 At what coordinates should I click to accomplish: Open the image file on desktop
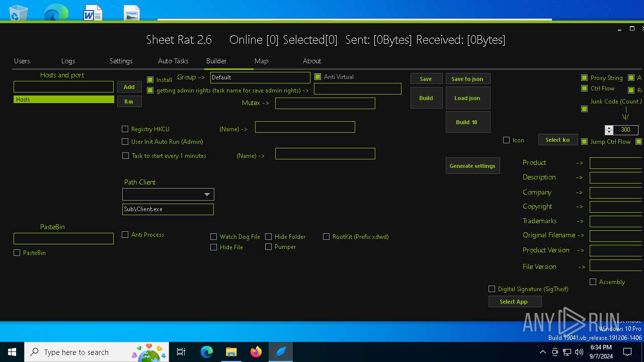click(132, 13)
